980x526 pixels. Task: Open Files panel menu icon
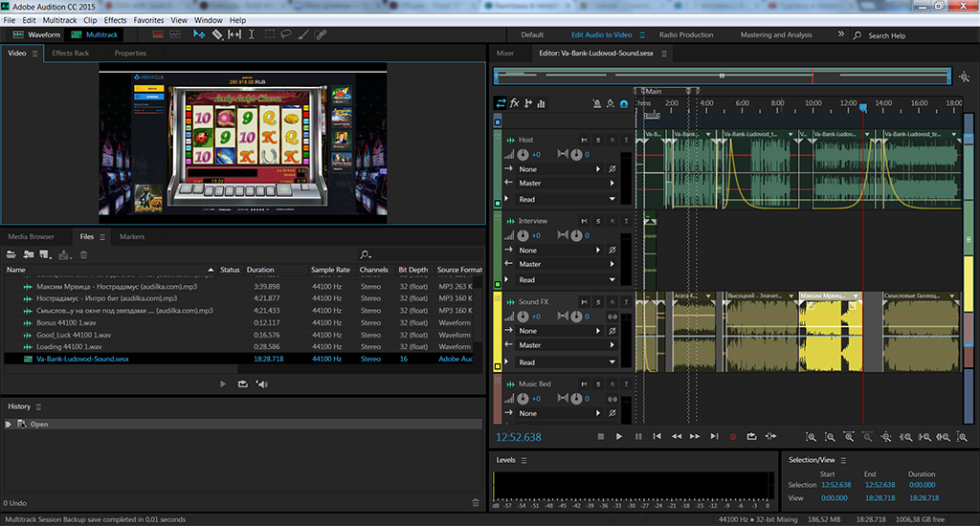[102, 237]
